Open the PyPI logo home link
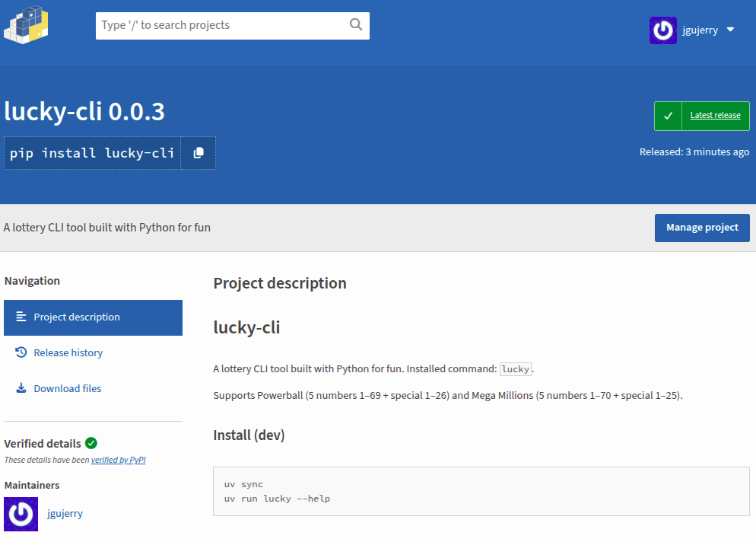 click(x=26, y=25)
